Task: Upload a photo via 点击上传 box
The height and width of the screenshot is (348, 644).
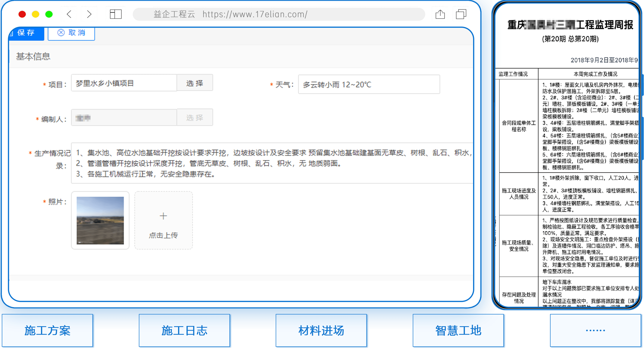Action: pos(163,220)
